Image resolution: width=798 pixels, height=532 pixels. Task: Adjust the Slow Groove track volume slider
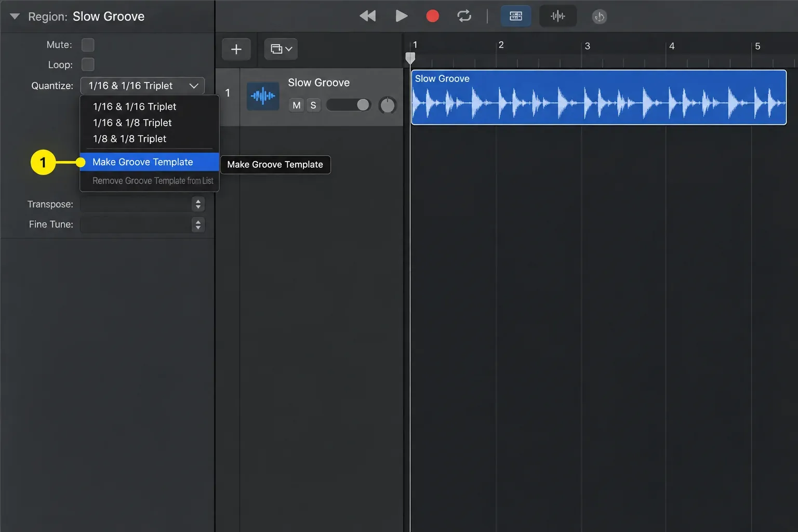(x=348, y=105)
